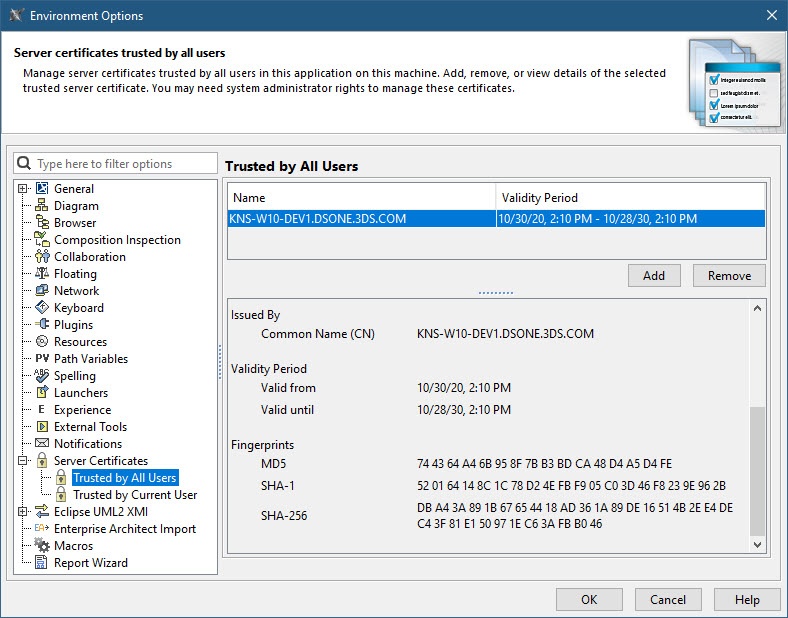This screenshot has height=618, width=788.
Task: Click the filter options search field
Action: coord(124,164)
